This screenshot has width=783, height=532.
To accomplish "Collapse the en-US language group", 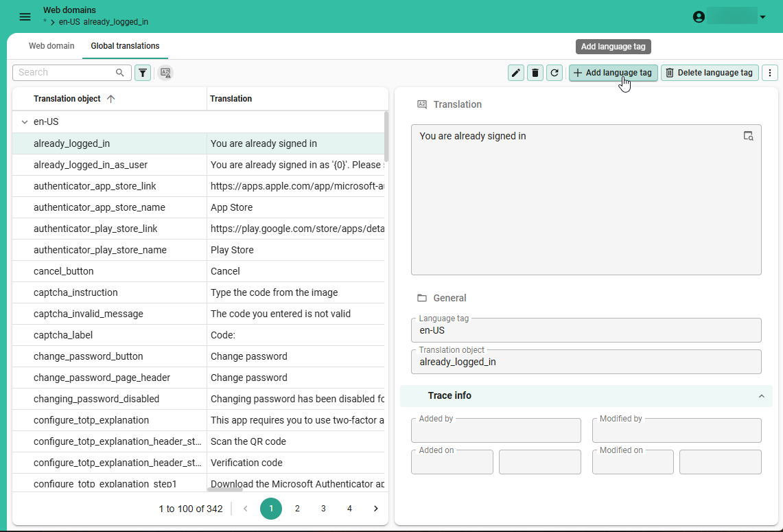I will point(25,122).
